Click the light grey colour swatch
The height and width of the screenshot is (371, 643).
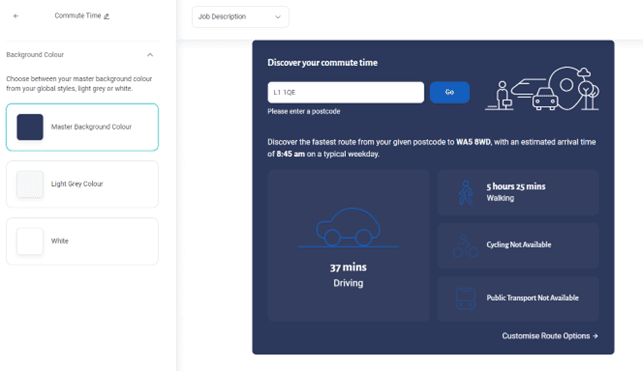pyautogui.click(x=30, y=184)
